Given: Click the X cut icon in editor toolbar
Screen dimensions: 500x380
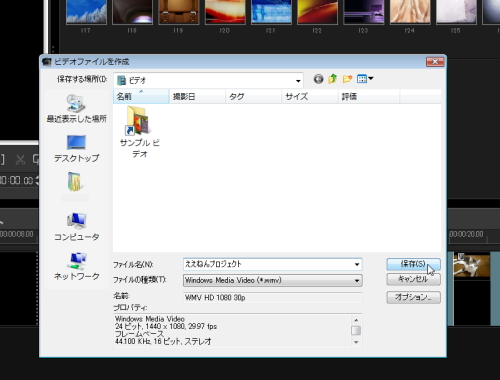Looking at the screenshot, I should click(x=20, y=160).
